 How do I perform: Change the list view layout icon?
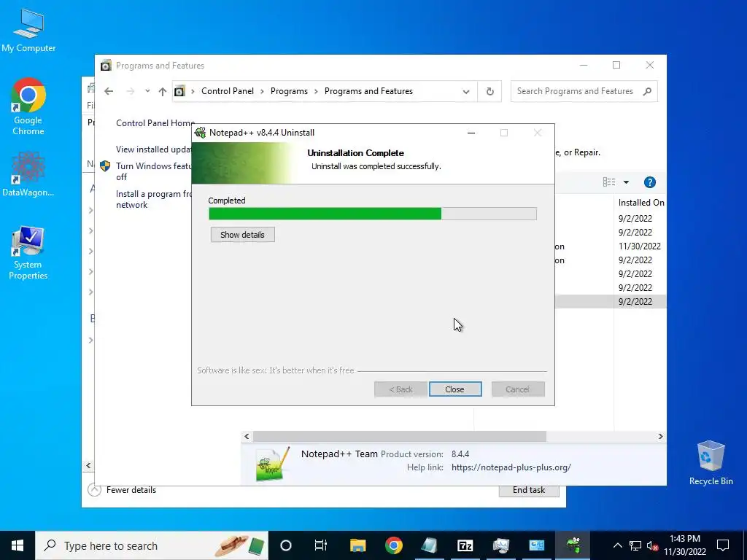pyautogui.click(x=609, y=182)
